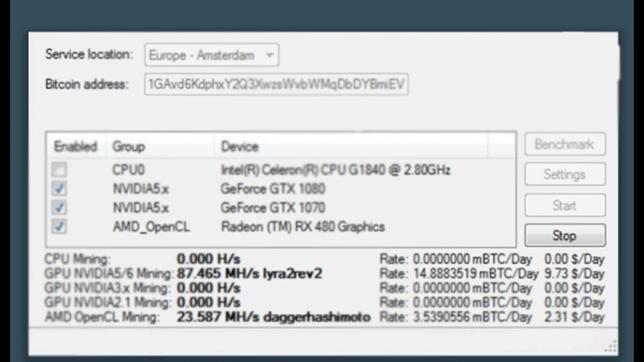Select the GeForce GTX 1080 device text

(273, 189)
